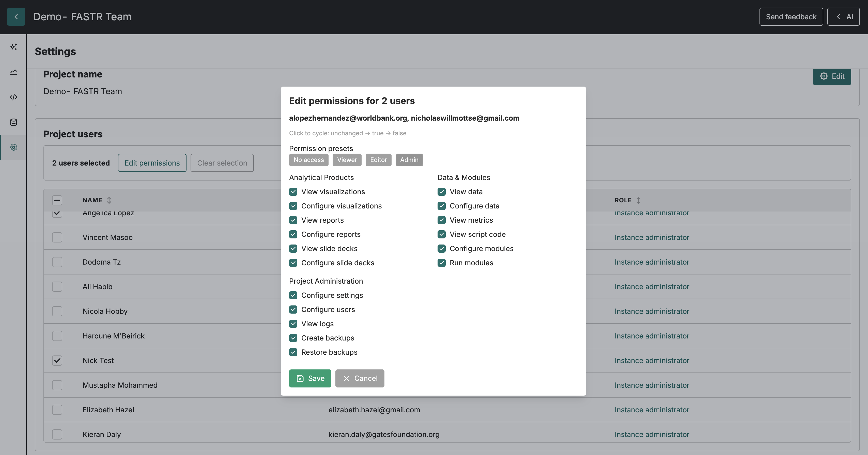Click the Haroune M'Beirick name cell
Image resolution: width=868 pixels, height=455 pixels.
tap(114, 336)
